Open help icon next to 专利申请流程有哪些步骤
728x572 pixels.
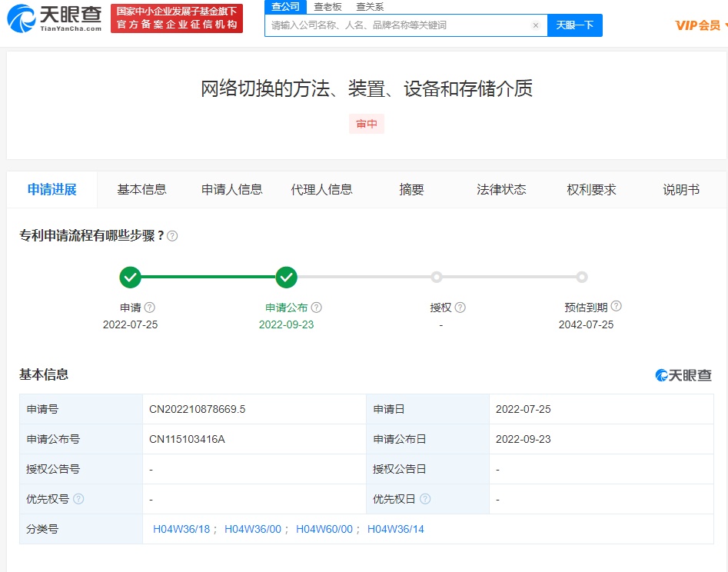[x=172, y=236]
